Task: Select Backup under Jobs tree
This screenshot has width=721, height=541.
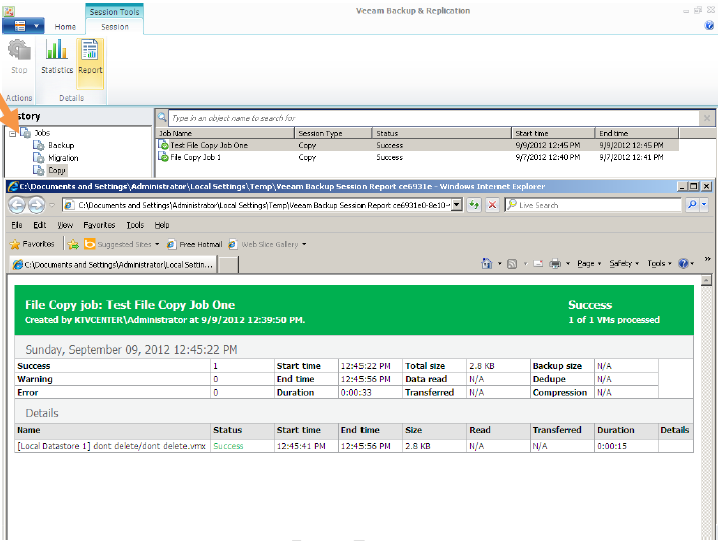Action: point(61,145)
